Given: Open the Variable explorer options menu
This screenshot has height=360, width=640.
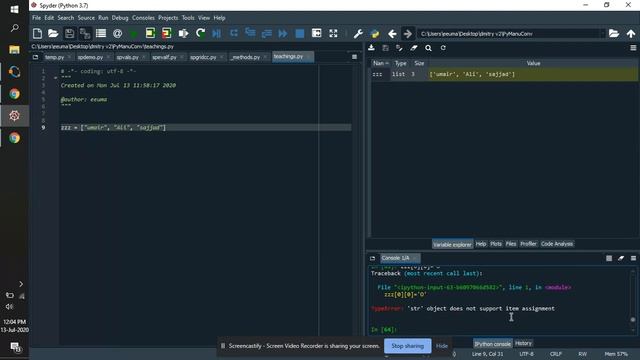Looking at the screenshot, I should pos(633,48).
